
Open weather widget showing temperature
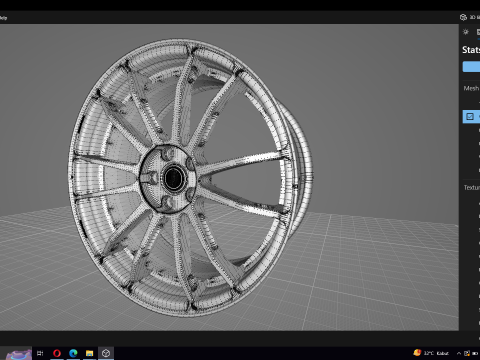pyautogui.click(x=431, y=353)
